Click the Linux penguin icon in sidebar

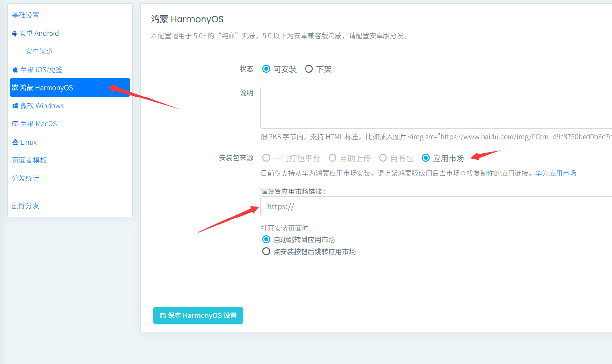[15, 142]
